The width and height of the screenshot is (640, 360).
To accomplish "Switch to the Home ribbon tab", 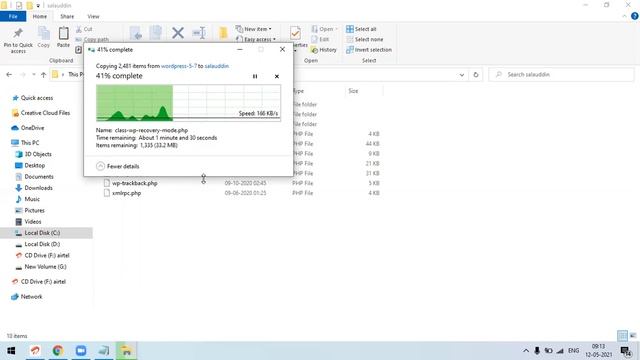I will pyautogui.click(x=40, y=16).
